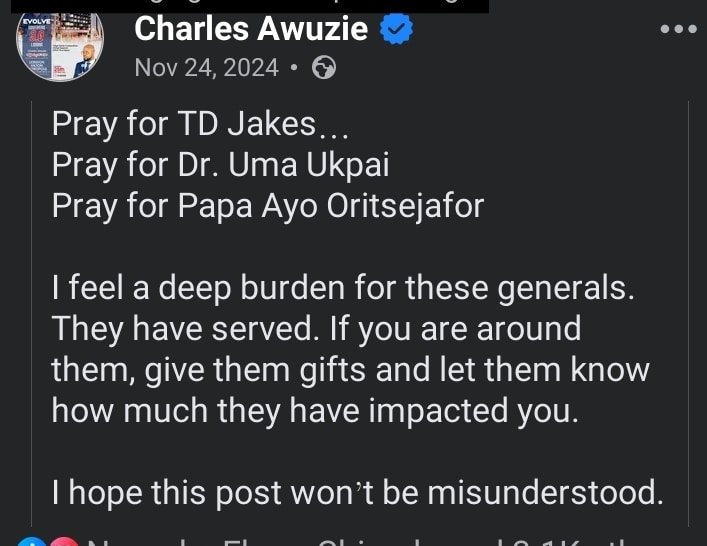Click the globe public audience icon
The image size is (707, 546).
324,68
